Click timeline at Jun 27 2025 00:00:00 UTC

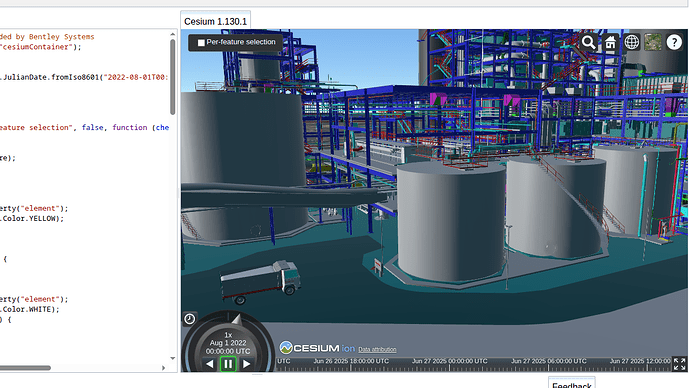(449, 361)
